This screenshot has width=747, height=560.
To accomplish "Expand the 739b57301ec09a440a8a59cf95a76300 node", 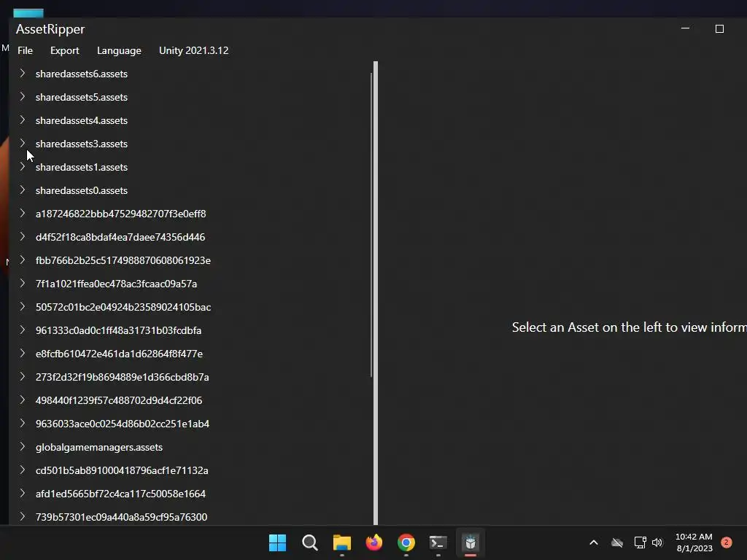I will (x=23, y=517).
